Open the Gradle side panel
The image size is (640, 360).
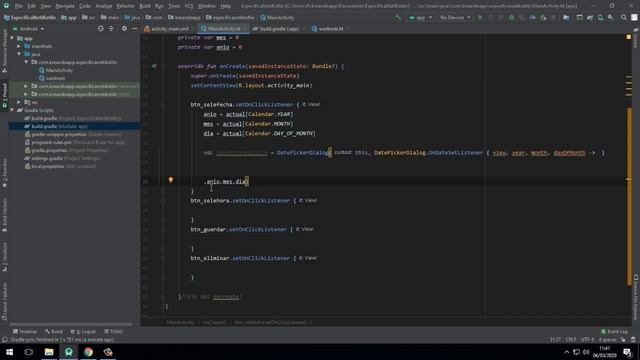point(636,39)
